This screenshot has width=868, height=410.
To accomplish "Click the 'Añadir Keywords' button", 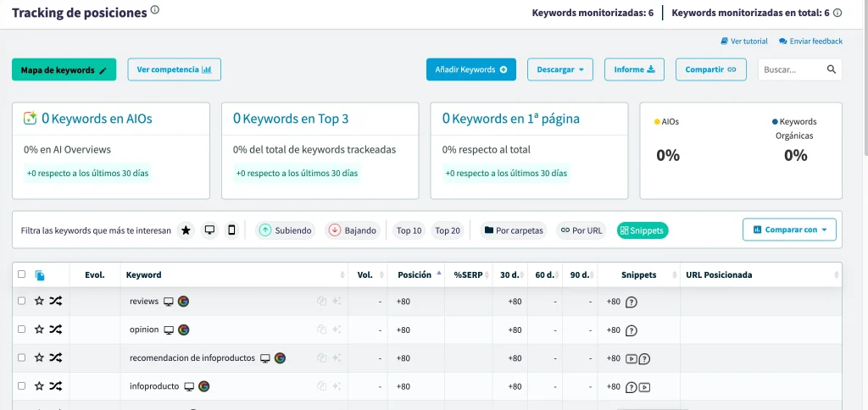I will coord(470,69).
